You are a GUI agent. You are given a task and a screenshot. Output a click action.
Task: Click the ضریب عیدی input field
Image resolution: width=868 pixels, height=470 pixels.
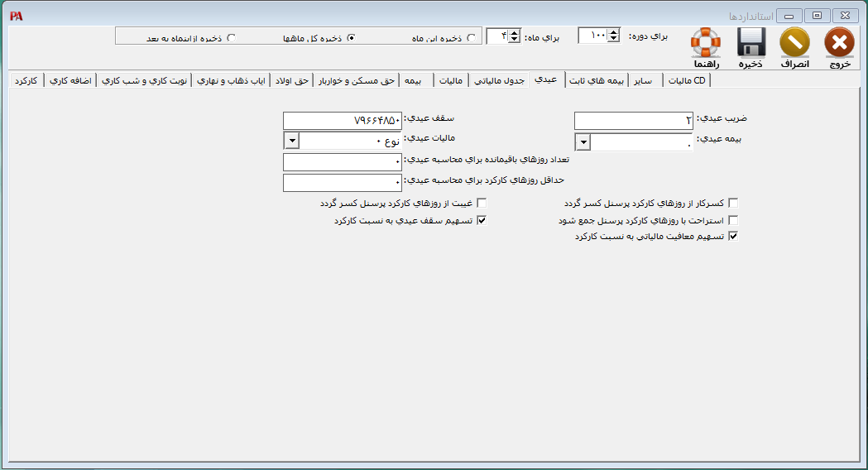coord(633,122)
